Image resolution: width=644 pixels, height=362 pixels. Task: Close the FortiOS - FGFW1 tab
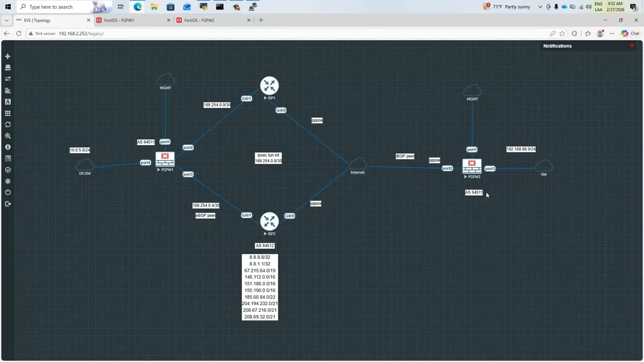click(169, 20)
